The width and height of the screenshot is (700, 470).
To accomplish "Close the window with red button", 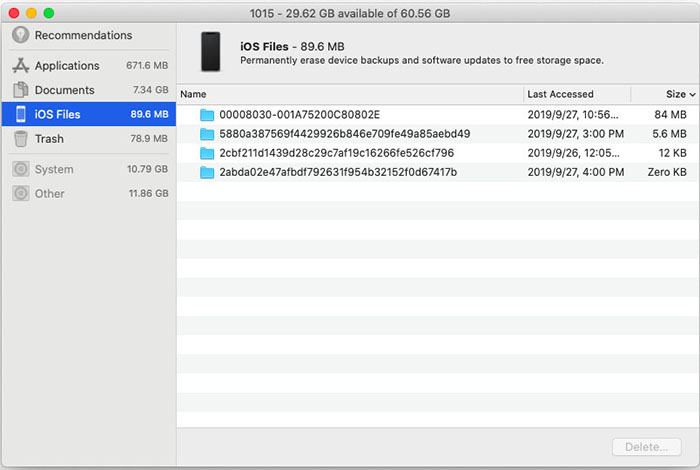I will click(x=14, y=13).
